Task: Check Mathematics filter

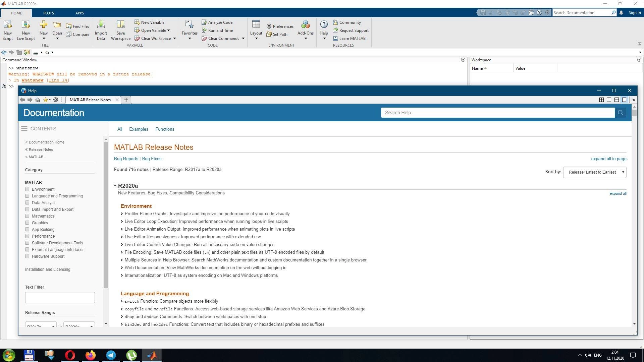Action: (x=27, y=216)
